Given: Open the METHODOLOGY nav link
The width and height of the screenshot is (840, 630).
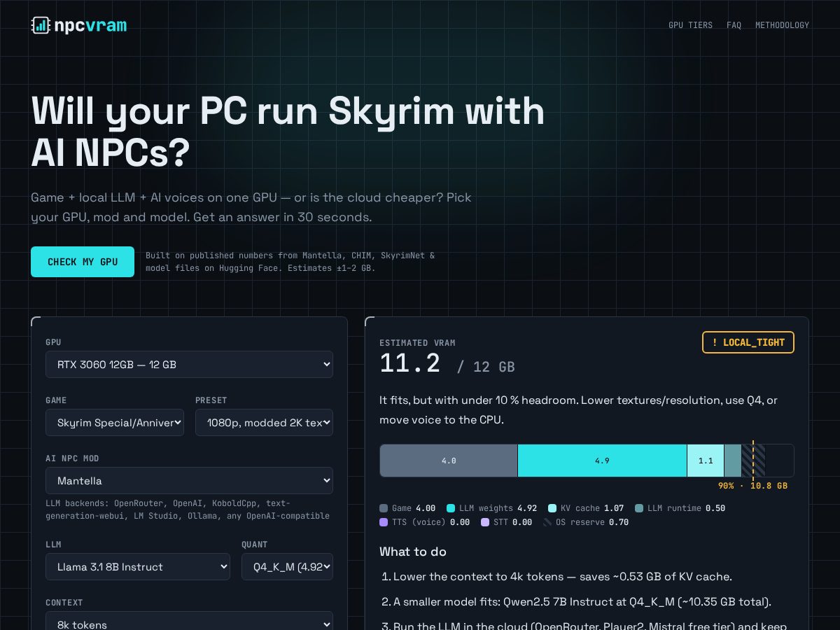Looking at the screenshot, I should click(782, 25).
